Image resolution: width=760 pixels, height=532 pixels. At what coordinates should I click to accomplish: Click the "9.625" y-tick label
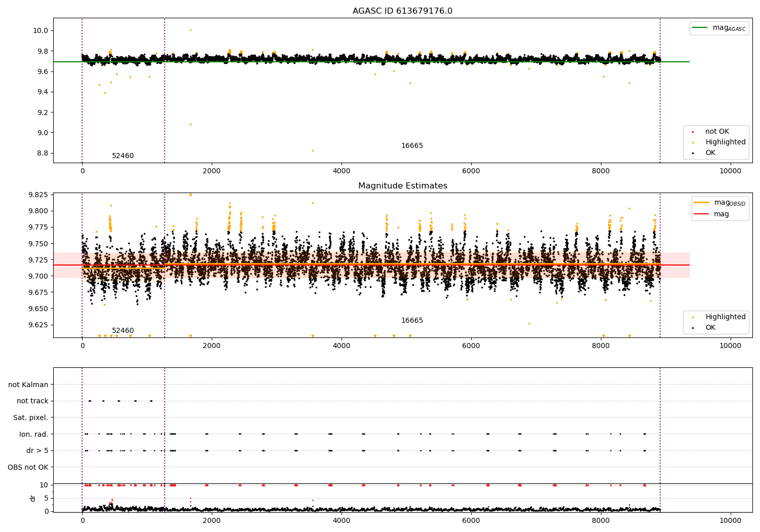click(39, 325)
